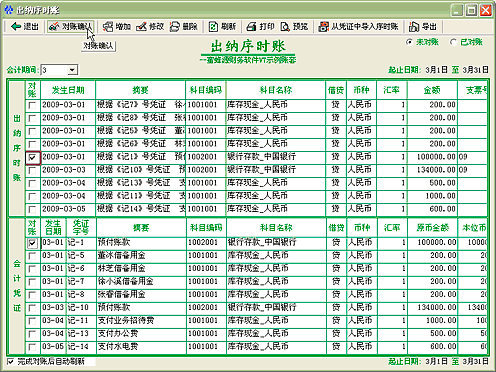
Task: Click 银行存款_中国银行 in 记-10 row
Action: 277,308
